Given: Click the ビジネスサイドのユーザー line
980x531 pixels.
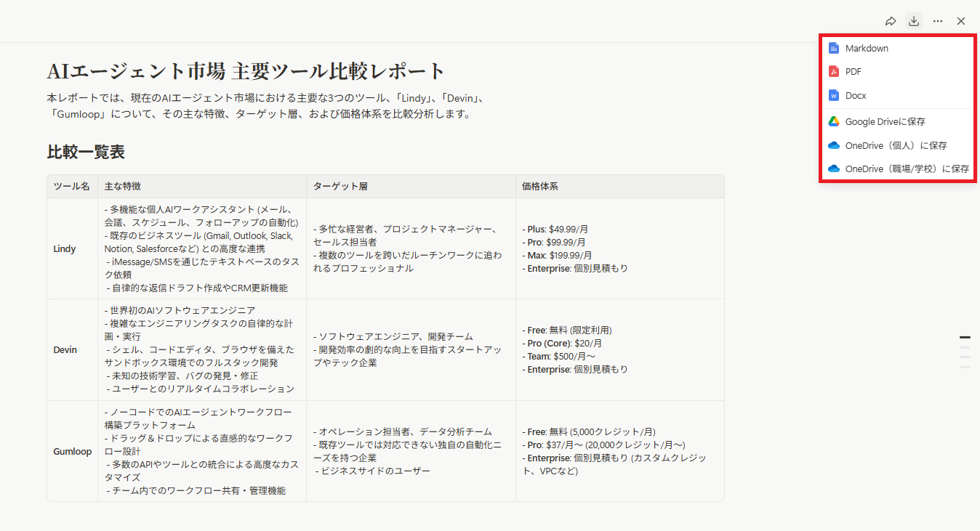Looking at the screenshot, I should pos(373,471).
